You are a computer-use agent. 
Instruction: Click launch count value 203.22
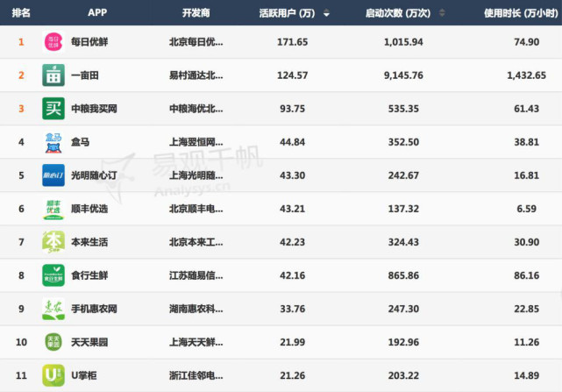(x=403, y=375)
